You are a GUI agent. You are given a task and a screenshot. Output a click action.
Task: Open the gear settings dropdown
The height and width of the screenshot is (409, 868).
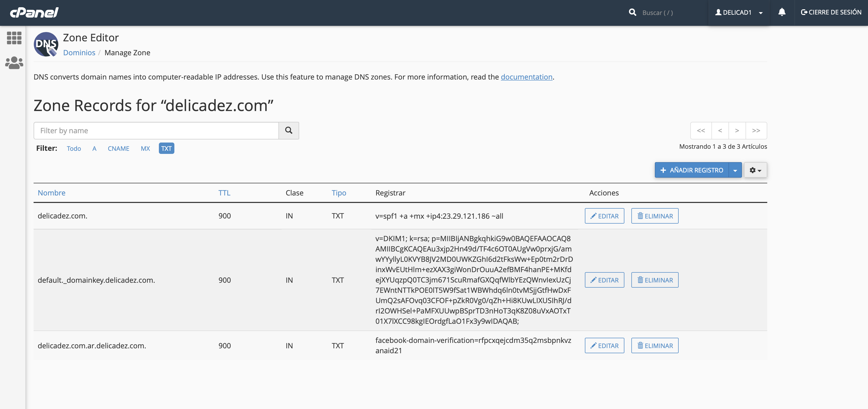coord(755,170)
